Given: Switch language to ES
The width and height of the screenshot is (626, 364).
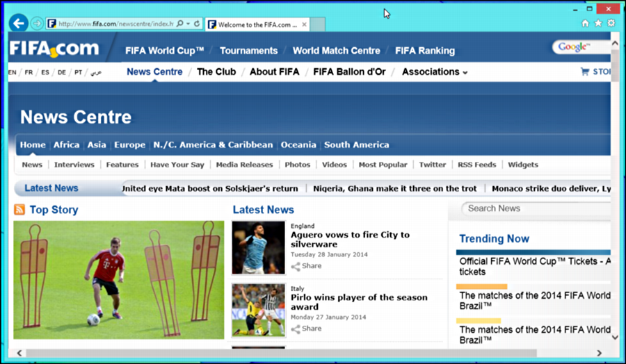Looking at the screenshot, I should tap(45, 72).
